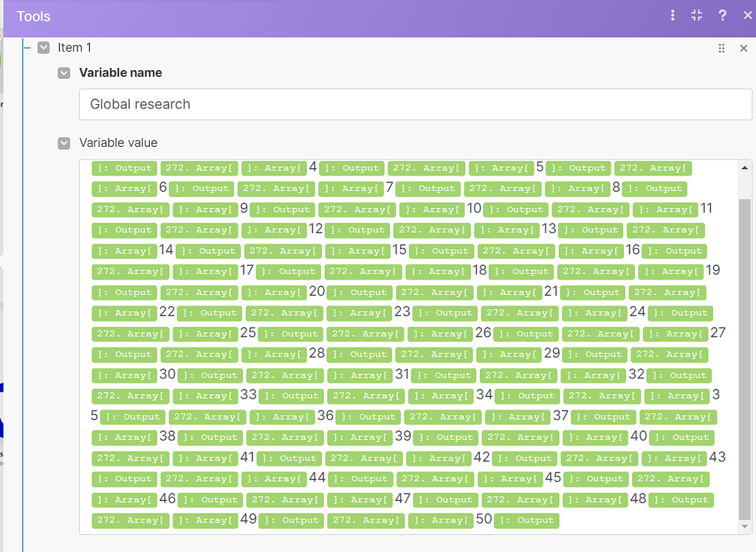
Task: Close the Tools panel
Action: (746, 15)
